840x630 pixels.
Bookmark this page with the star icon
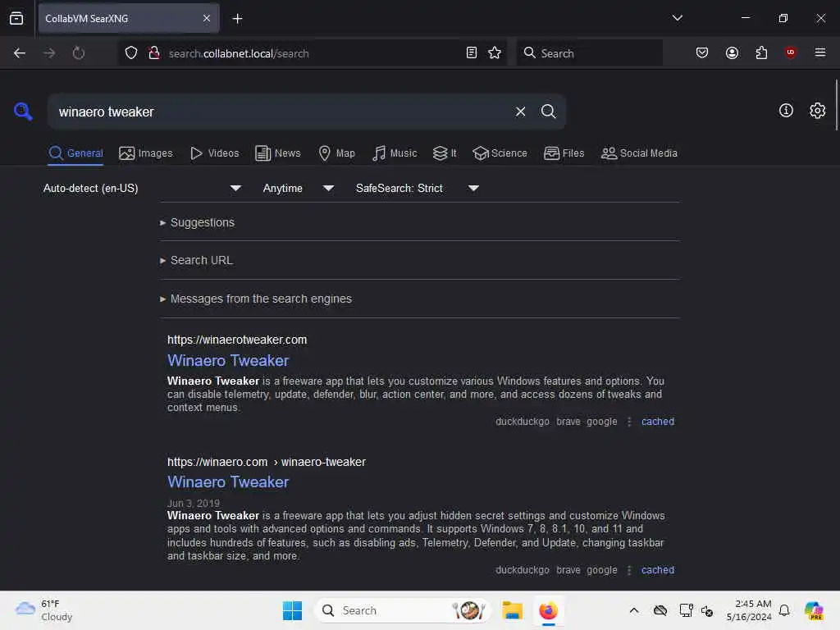tap(495, 52)
